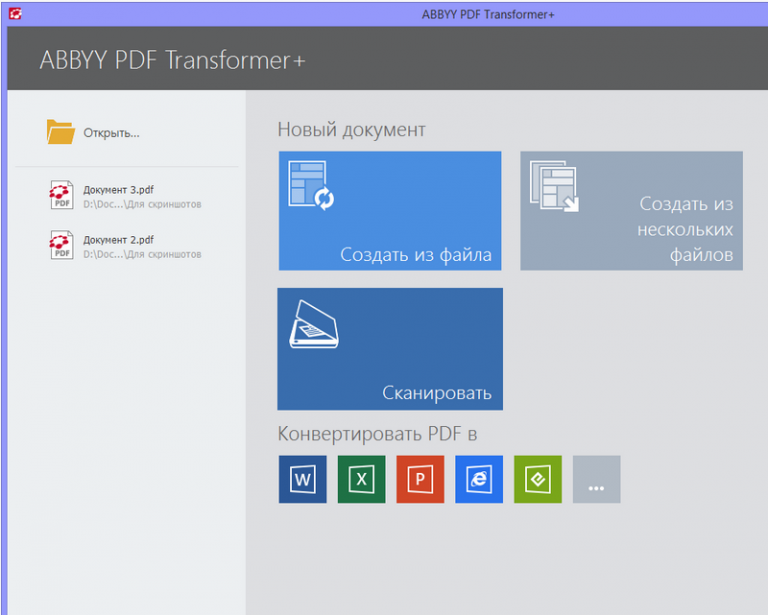Click the document refresh icon on create tile
The height and width of the screenshot is (615, 768).
[x=311, y=186]
